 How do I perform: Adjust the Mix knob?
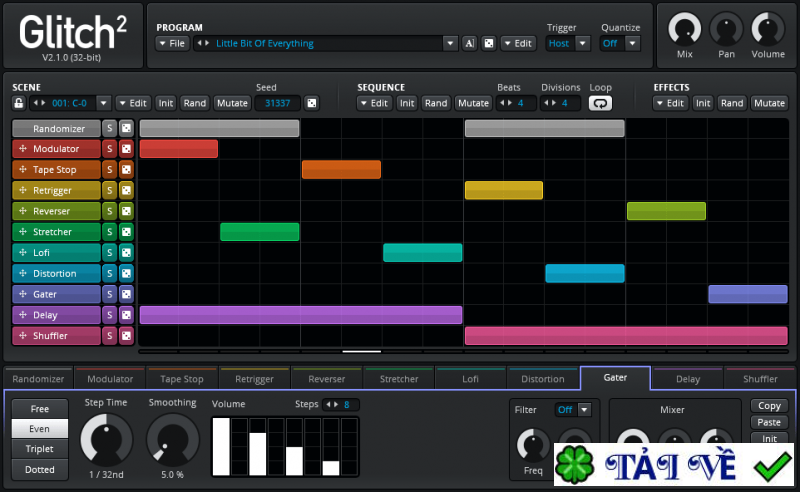[685, 28]
